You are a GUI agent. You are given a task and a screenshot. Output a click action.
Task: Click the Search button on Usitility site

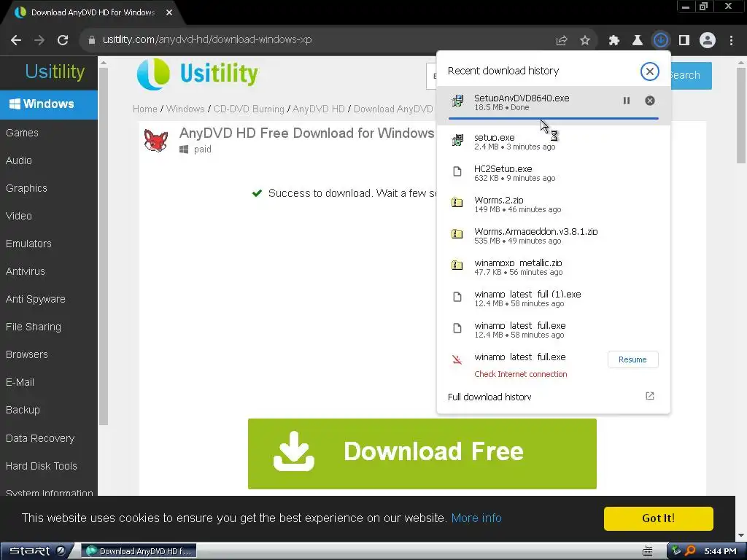click(x=691, y=76)
